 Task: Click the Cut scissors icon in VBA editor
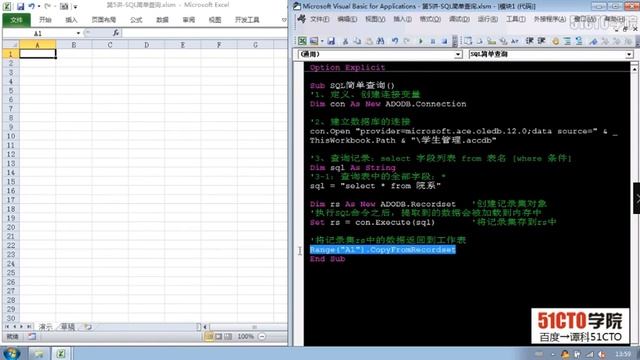point(345,41)
